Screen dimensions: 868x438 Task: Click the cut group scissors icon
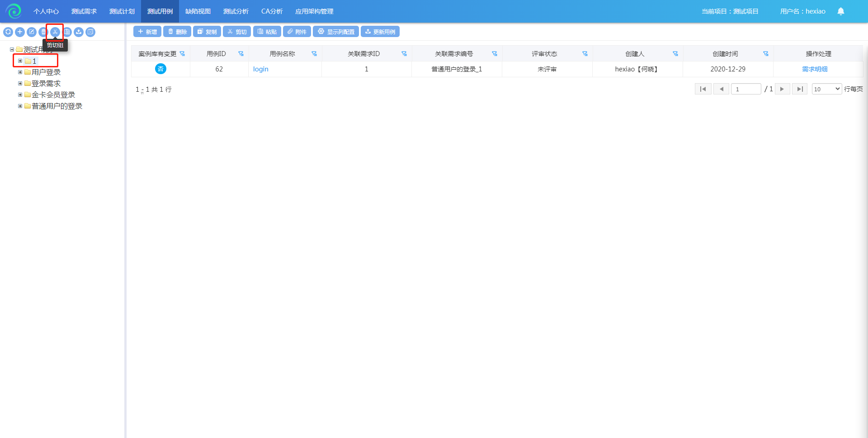[x=55, y=32]
